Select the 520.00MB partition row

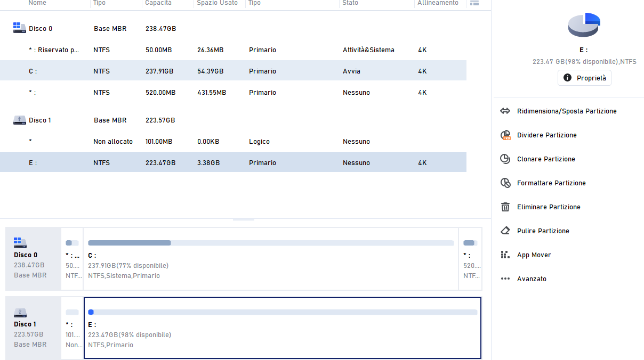pyautogui.click(x=233, y=93)
